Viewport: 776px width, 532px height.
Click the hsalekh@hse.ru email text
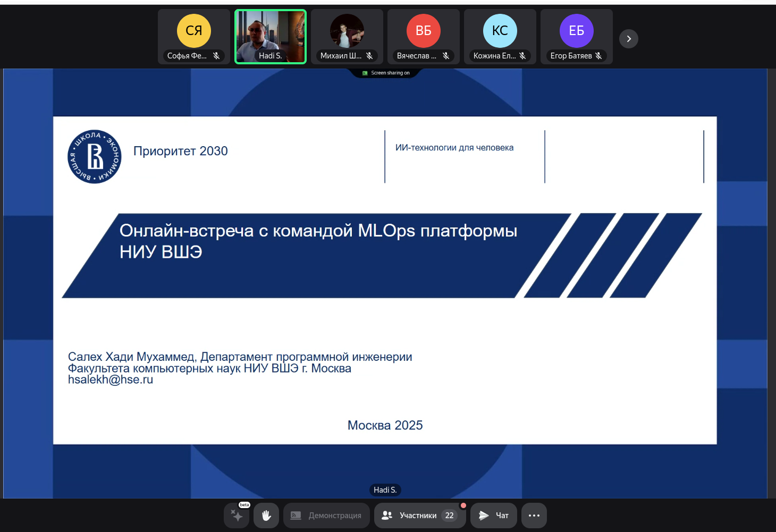click(111, 379)
